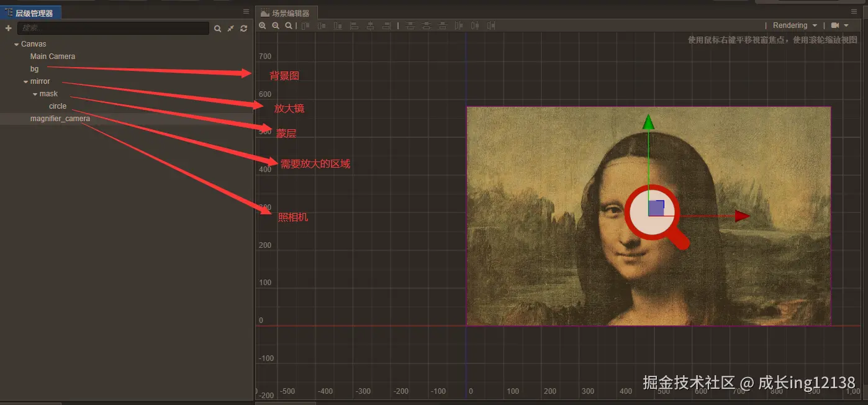The image size is (868, 405).
Task: Collapse the Canvas node
Action: click(16, 45)
